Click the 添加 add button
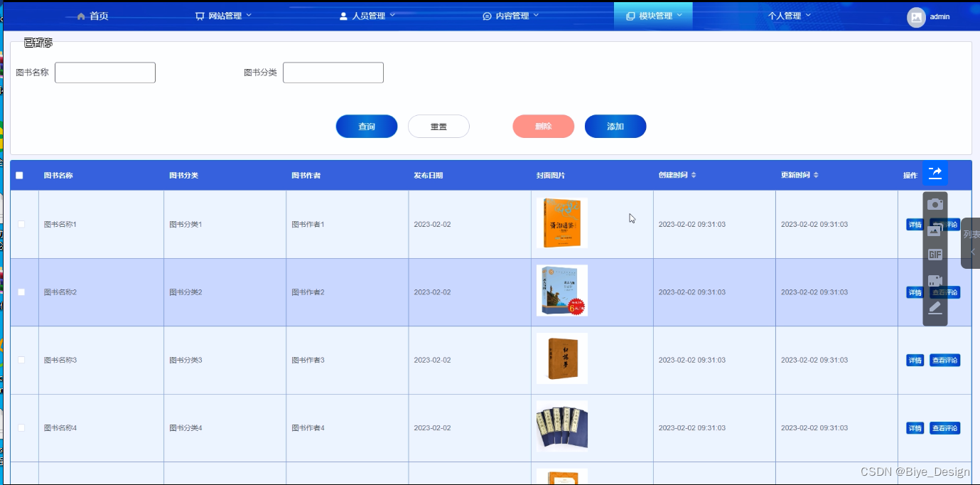This screenshot has height=485, width=980. tap(615, 127)
